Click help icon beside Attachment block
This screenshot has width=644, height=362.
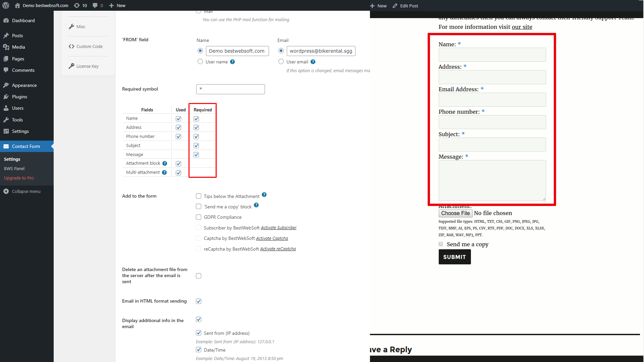(x=165, y=163)
